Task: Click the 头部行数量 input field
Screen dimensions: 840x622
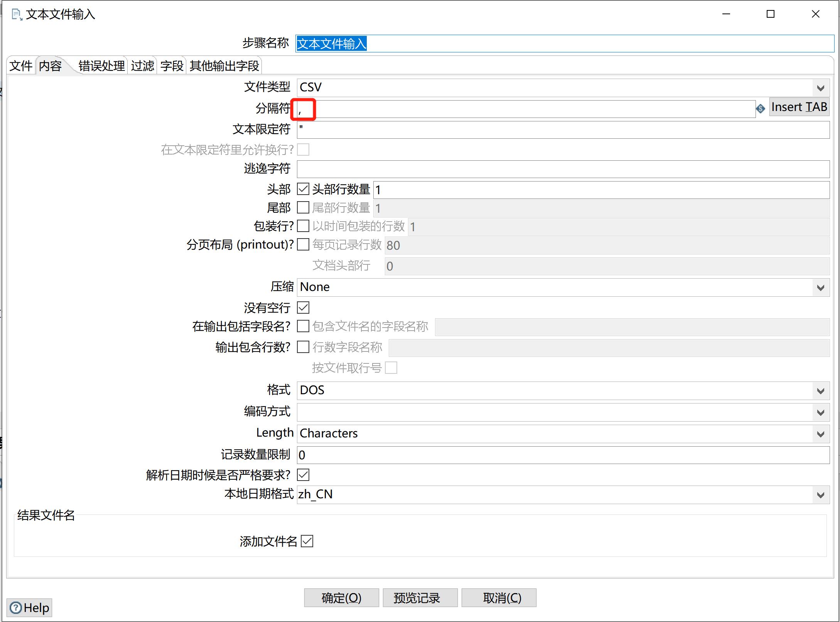Action: (601, 190)
